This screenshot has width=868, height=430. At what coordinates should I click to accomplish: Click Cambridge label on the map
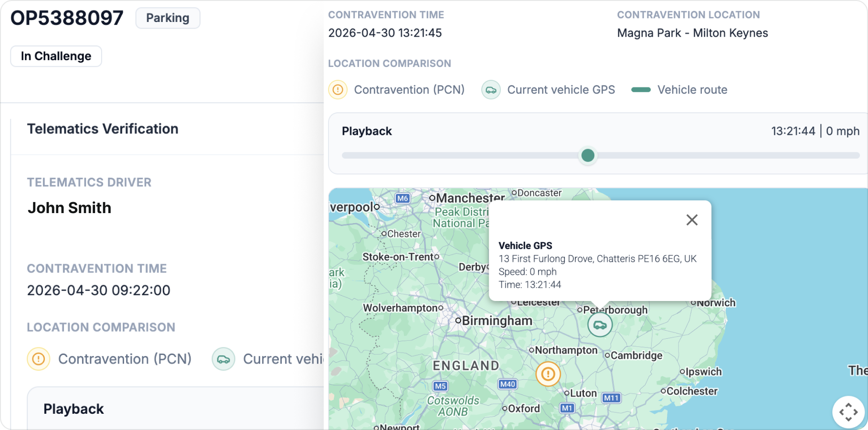coord(636,355)
